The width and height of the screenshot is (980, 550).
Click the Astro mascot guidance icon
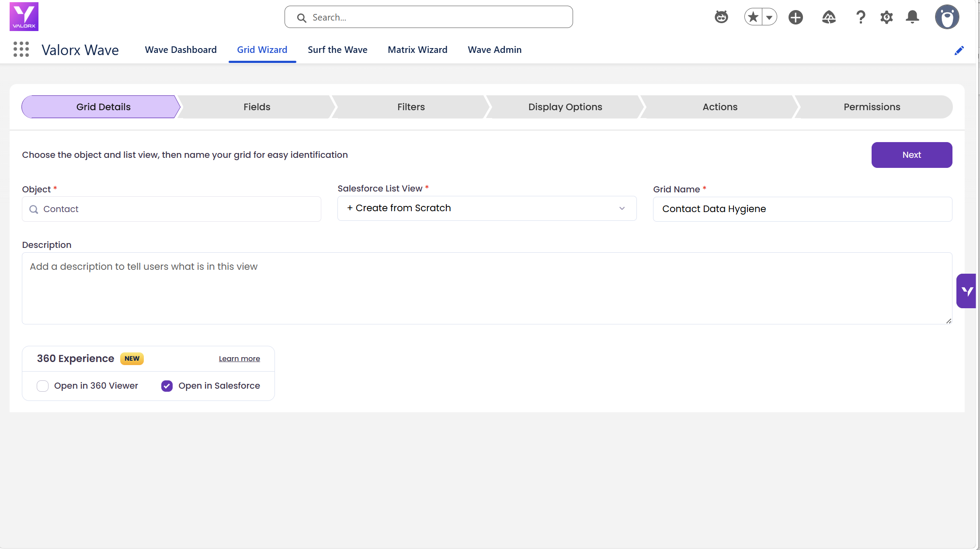[x=721, y=17]
